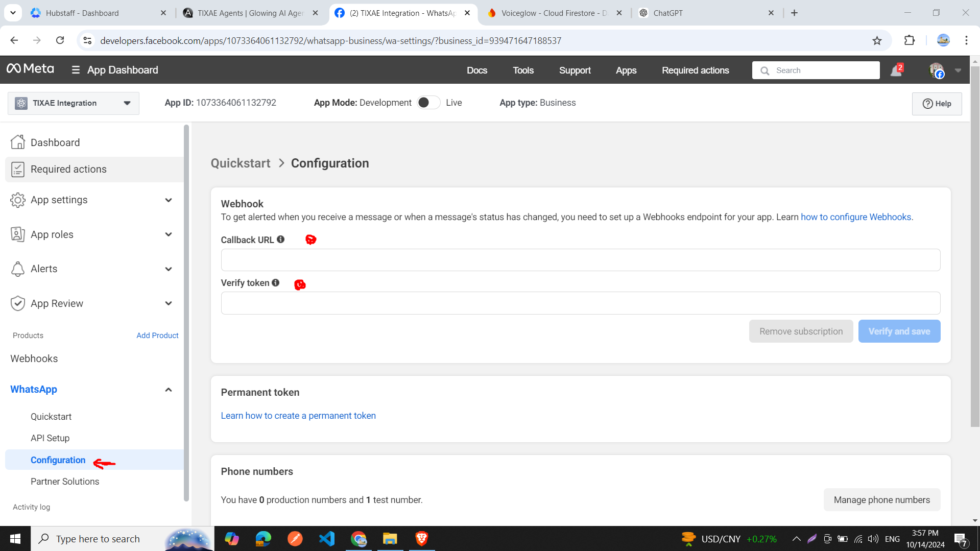Toggle App Mode from Development to Live
This screenshot has width=980, height=551.
tap(428, 103)
